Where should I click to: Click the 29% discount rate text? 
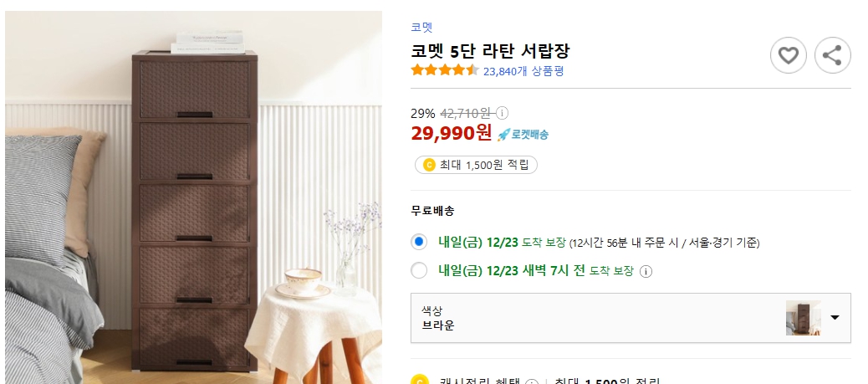422,113
